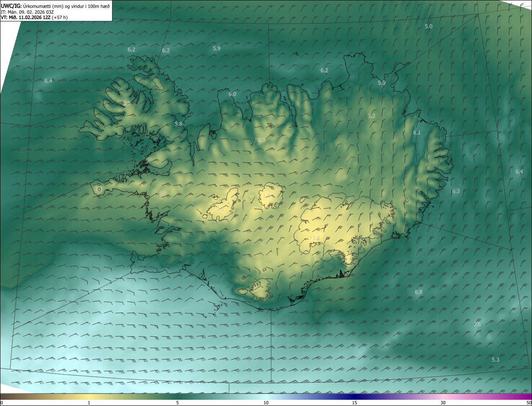Click the title 'UWC/IG: Úrkomumætti (mm) og vindur í 100m hæð'
The image size is (532, 406).
(55, 5)
